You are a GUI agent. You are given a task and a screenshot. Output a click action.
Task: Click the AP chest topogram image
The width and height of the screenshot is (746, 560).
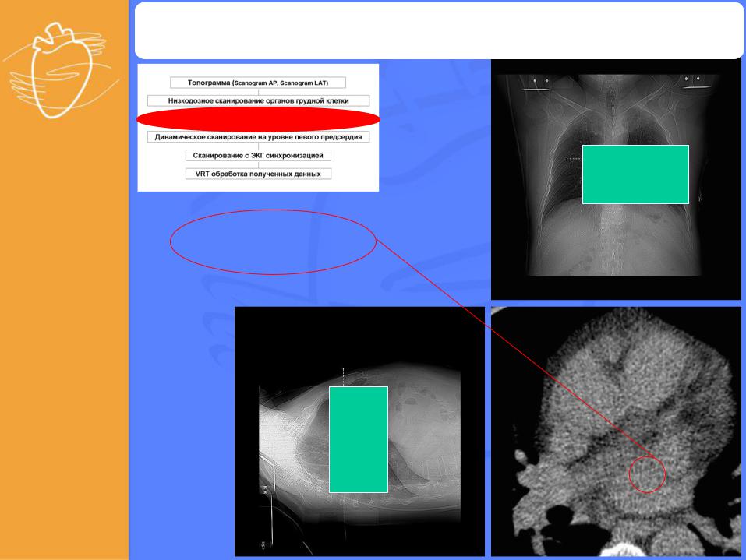[616, 180]
